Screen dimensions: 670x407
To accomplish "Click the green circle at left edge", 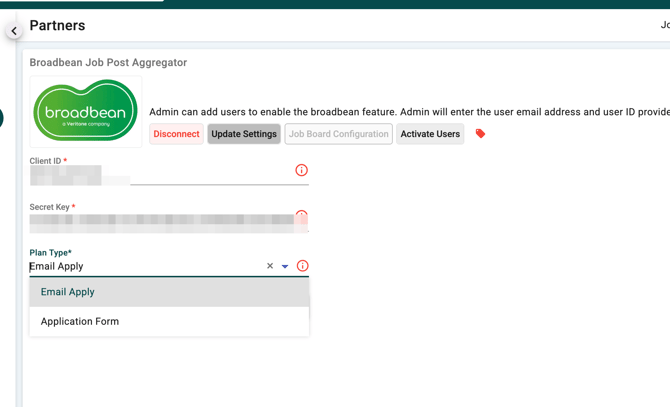I will 1,119.
